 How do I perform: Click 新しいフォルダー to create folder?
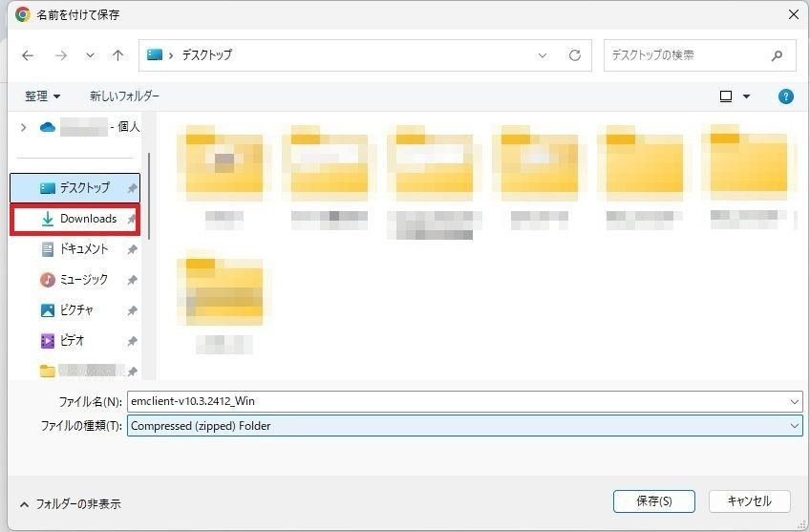pos(124,96)
